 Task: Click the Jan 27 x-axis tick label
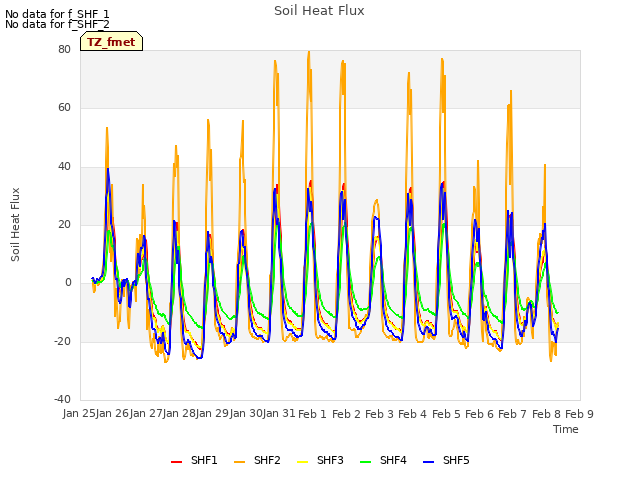(x=146, y=414)
